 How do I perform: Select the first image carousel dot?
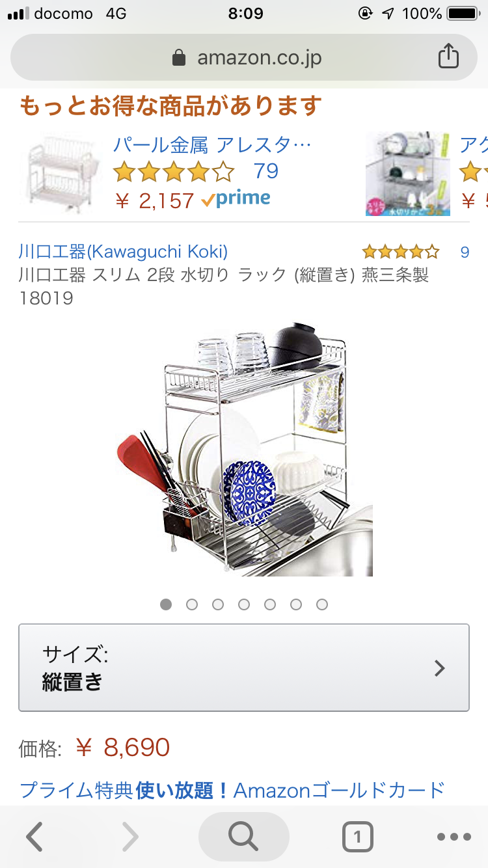[x=166, y=604]
